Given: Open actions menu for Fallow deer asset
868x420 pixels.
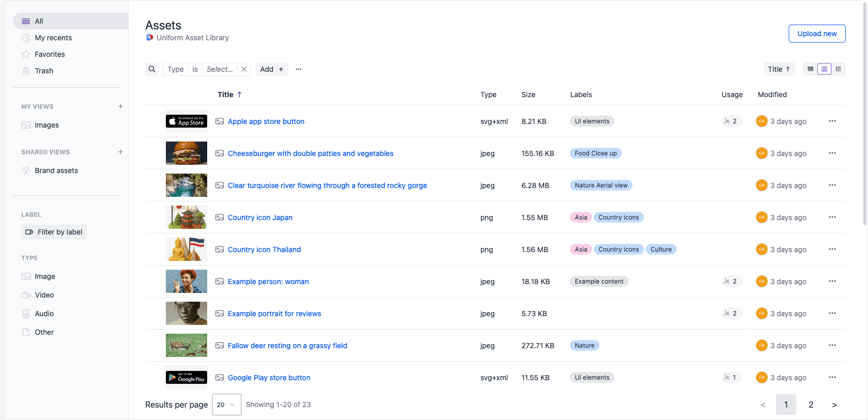Looking at the screenshot, I should [x=832, y=345].
